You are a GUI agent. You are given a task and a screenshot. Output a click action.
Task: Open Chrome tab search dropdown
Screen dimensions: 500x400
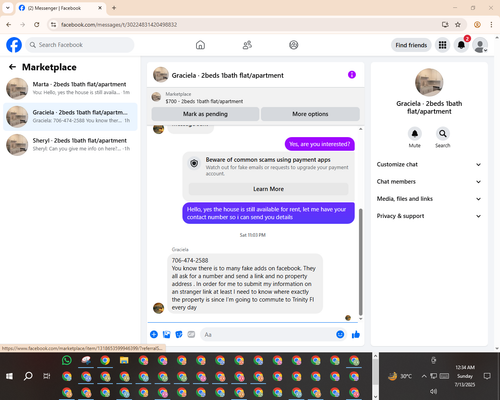coord(8,8)
